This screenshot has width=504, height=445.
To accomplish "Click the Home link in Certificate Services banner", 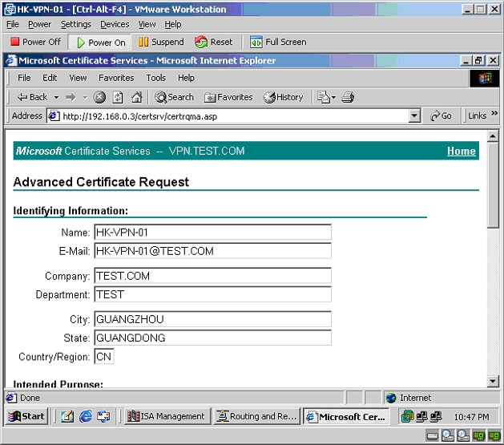I will (461, 151).
